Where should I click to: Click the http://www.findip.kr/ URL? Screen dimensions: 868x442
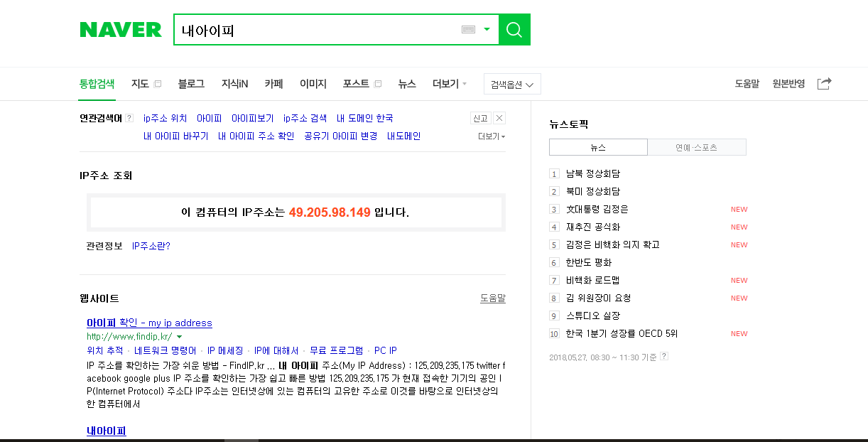pyautogui.click(x=129, y=337)
